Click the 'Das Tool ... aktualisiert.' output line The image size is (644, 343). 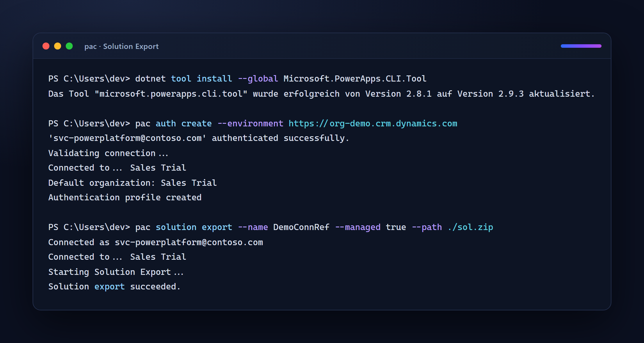point(321,94)
